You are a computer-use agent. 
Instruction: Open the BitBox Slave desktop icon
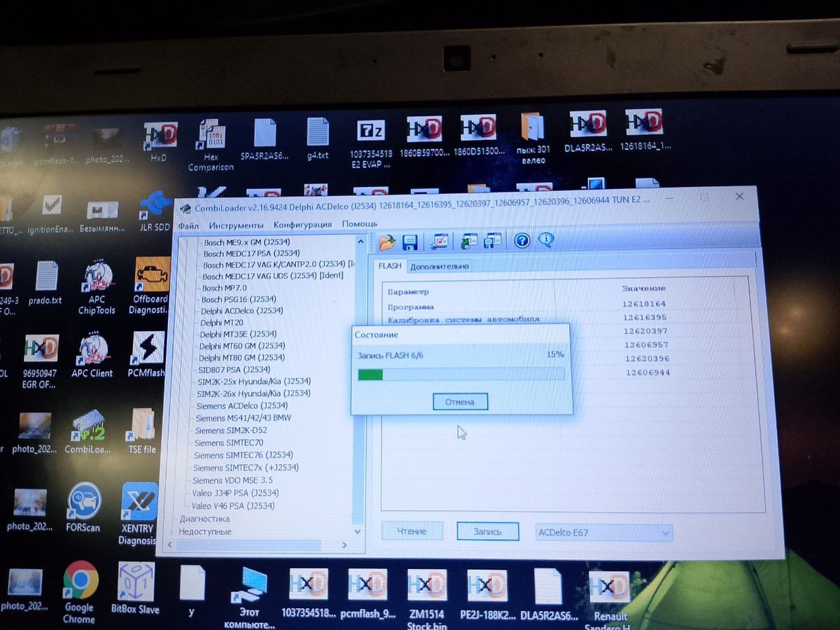click(135, 587)
